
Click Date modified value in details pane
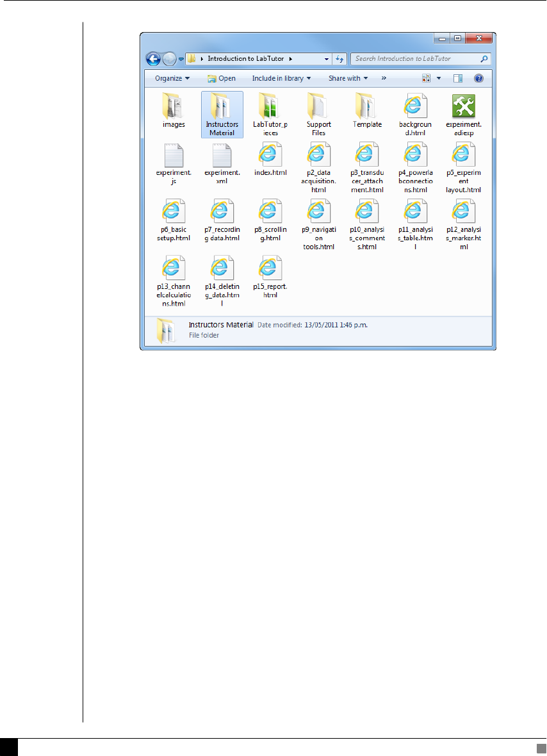[x=336, y=325]
